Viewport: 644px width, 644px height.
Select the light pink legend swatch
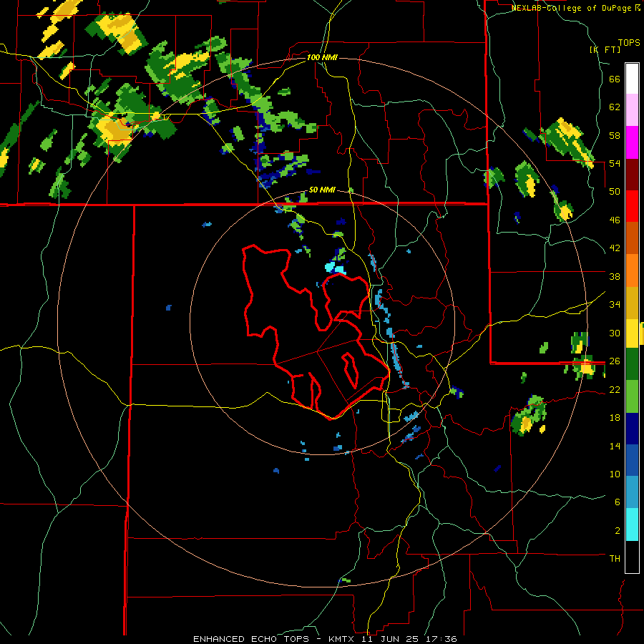tap(632, 110)
